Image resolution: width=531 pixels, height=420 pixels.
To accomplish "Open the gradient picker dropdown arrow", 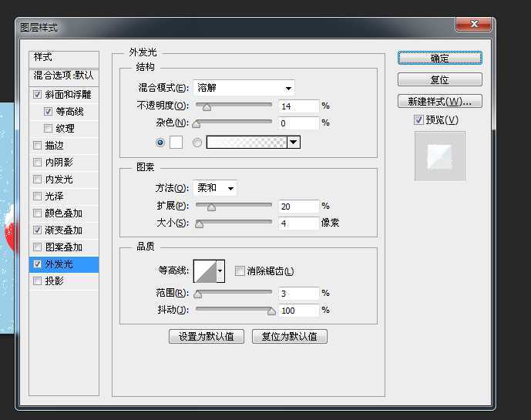I will coord(294,143).
